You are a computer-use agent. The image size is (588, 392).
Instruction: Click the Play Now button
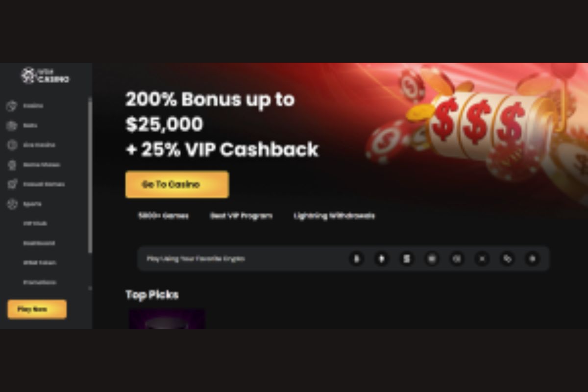[x=37, y=309]
